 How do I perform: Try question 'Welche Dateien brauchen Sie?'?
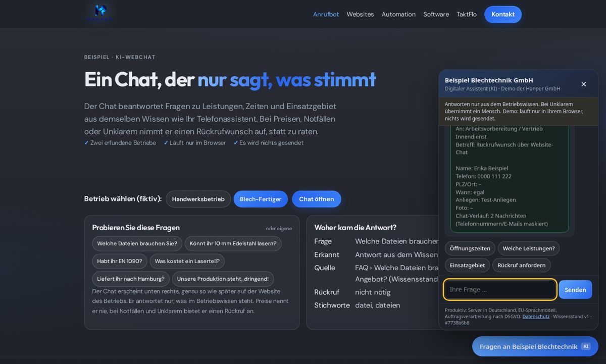coord(137,243)
